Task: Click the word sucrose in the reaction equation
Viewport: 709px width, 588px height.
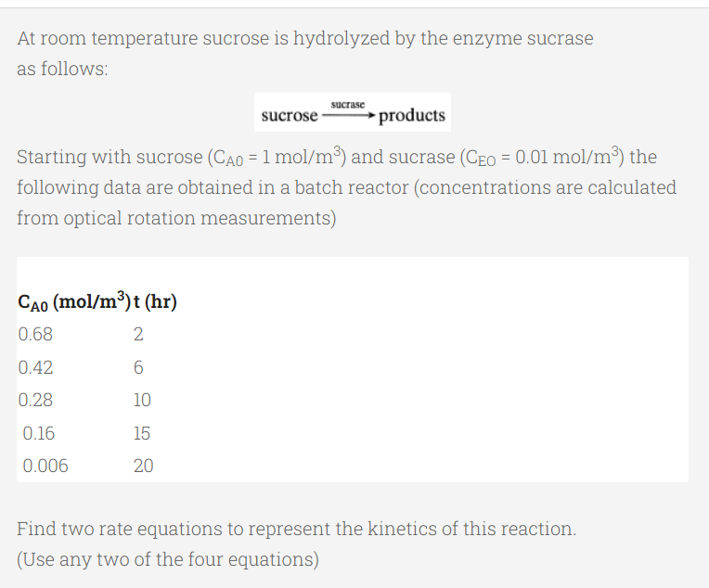Action: click(289, 116)
